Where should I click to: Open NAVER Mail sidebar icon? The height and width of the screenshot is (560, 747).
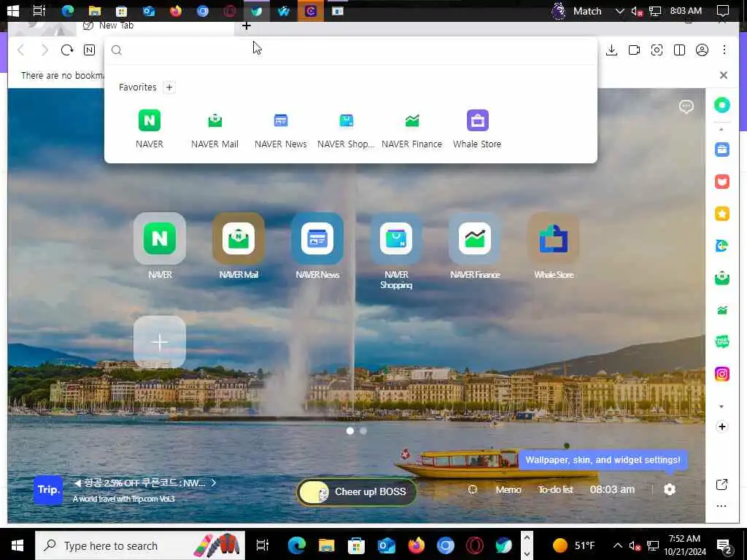point(721,278)
